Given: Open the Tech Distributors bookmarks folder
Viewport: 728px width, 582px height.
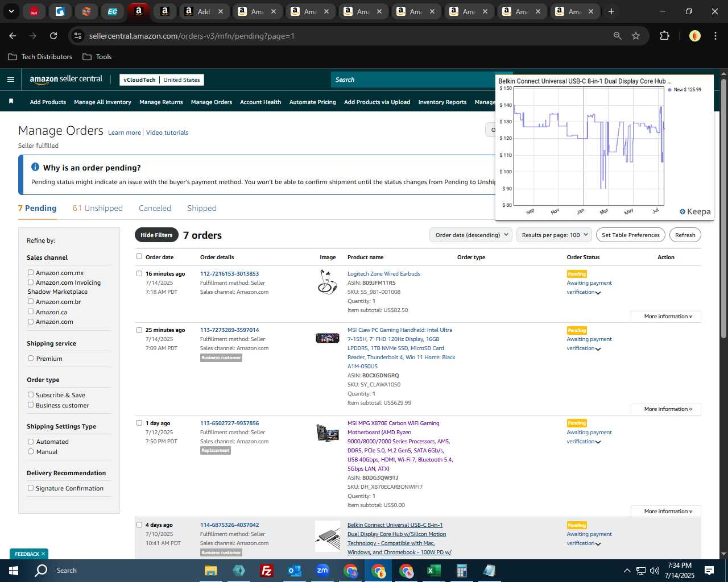Looking at the screenshot, I should [40, 57].
